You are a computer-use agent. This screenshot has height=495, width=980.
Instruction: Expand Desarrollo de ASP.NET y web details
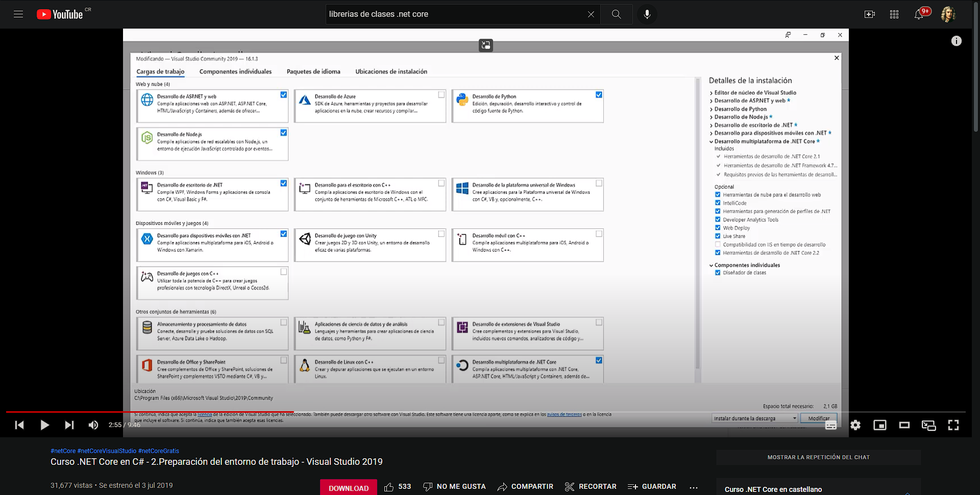[x=711, y=101]
